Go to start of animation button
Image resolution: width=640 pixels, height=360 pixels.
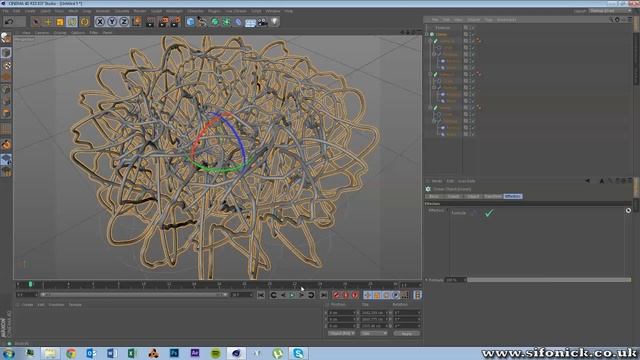coord(261,295)
